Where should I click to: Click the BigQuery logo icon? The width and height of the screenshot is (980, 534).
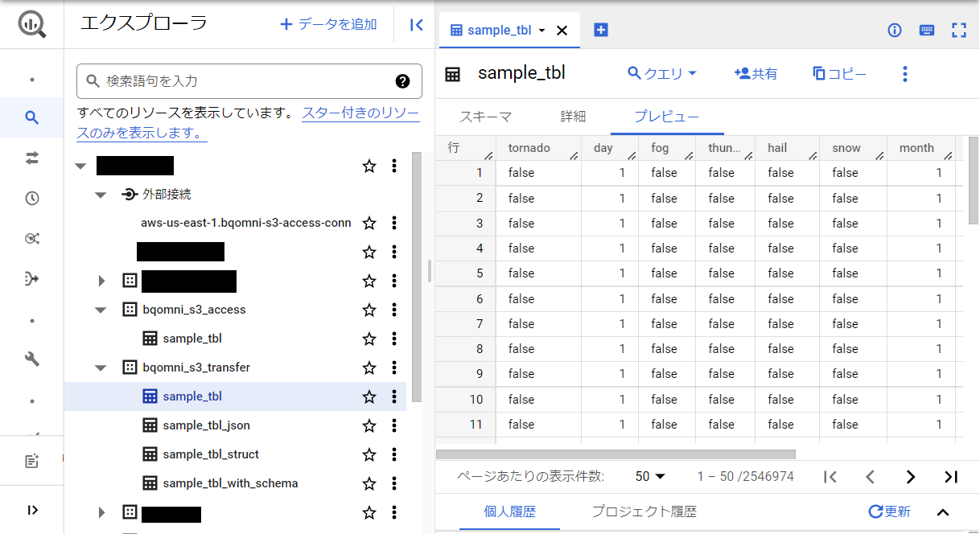coord(32,25)
